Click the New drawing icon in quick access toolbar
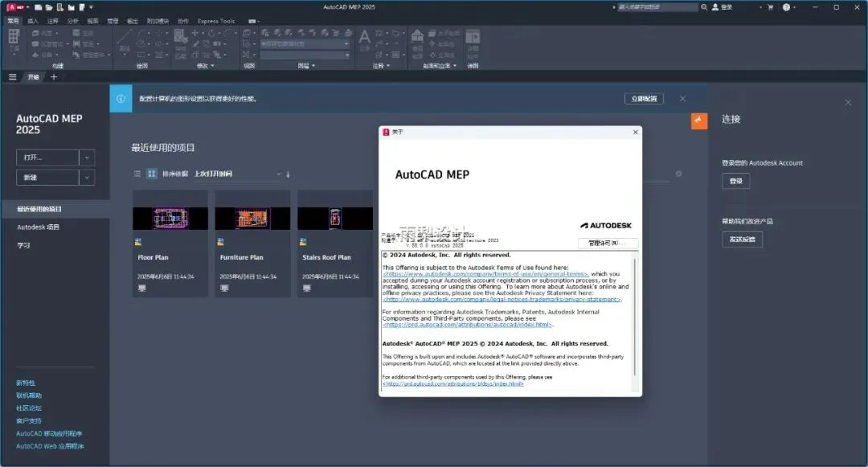Screen dimensions: 868x467 coord(38,7)
